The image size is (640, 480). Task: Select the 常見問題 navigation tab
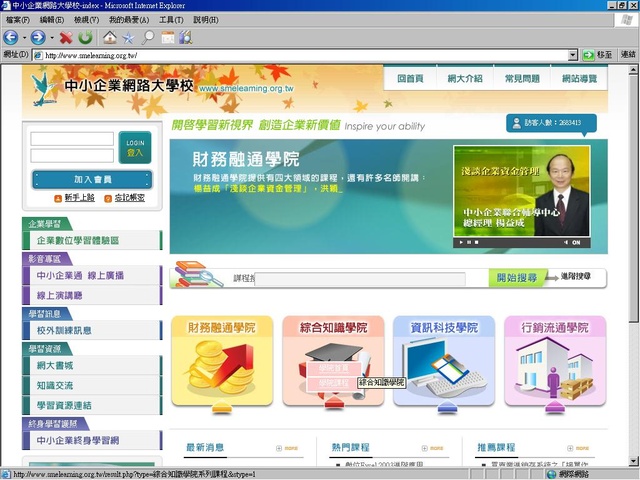click(522, 78)
